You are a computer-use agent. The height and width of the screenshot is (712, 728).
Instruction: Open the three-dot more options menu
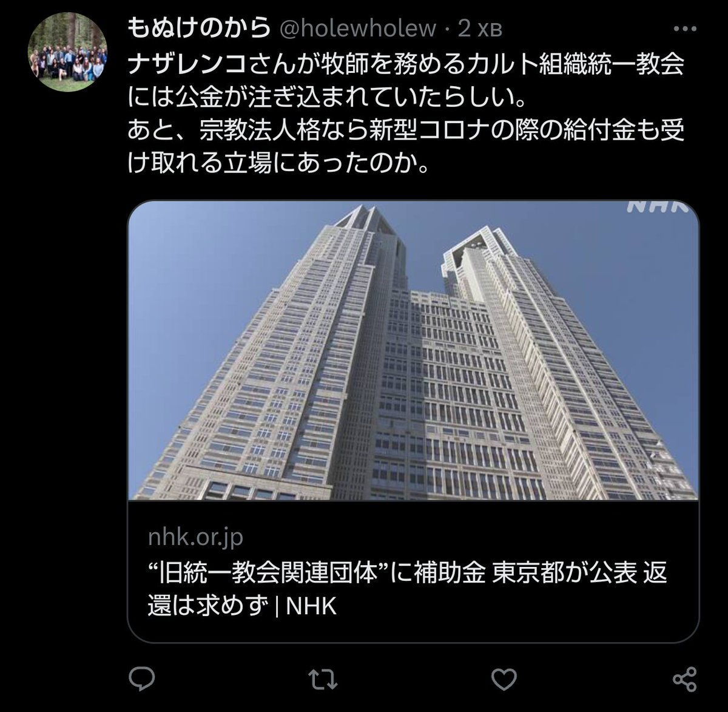[x=684, y=29]
